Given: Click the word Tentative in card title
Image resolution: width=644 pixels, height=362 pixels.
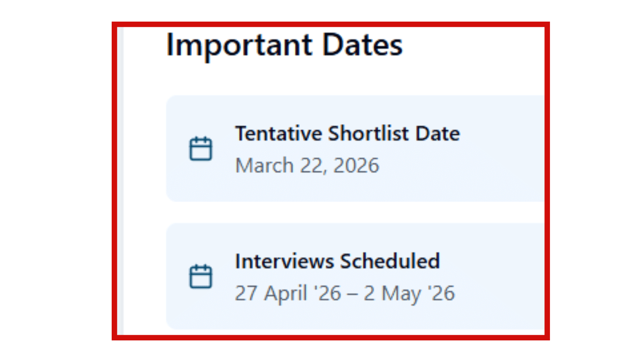Looking at the screenshot, I should (x=278, y=134).
